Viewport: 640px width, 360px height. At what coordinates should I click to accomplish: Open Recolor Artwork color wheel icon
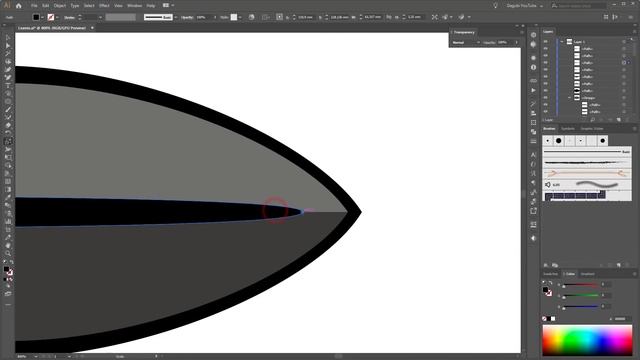pyautogui.click(x=251, y=17)
